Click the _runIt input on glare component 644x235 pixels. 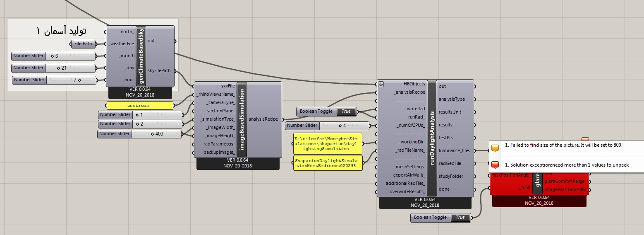[525, 188]
